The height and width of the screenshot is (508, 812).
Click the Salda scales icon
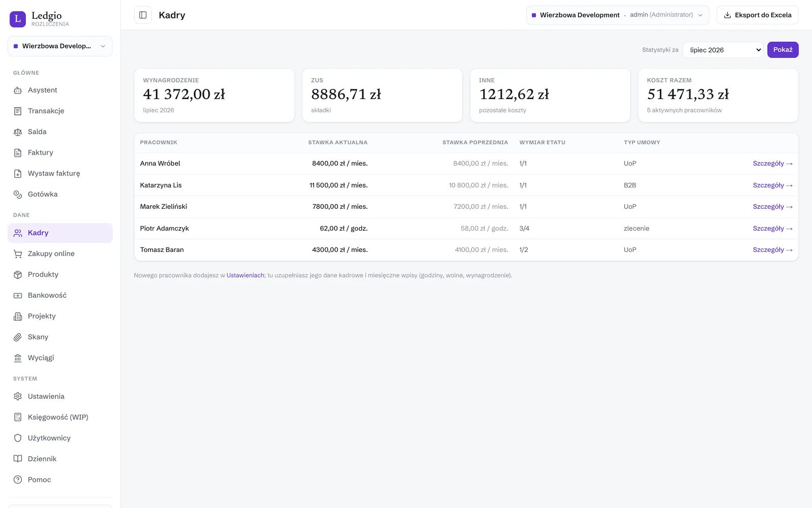[x=18, y=132]
